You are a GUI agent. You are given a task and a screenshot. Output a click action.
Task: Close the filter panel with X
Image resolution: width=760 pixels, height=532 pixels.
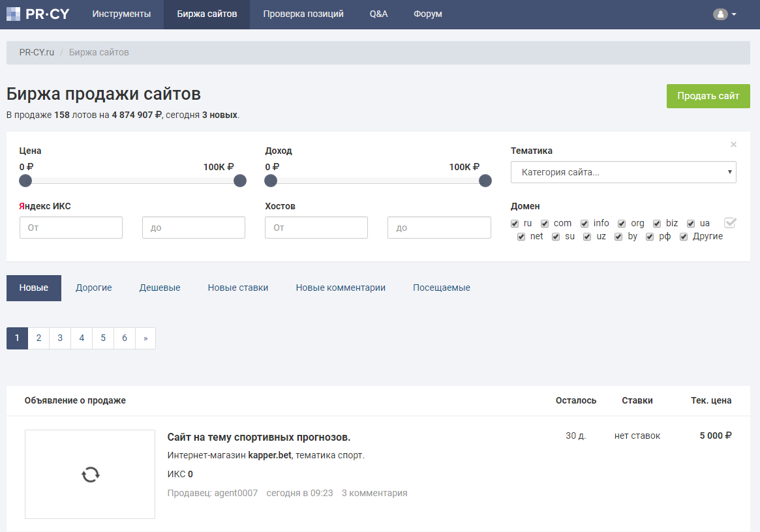point(733,144)
